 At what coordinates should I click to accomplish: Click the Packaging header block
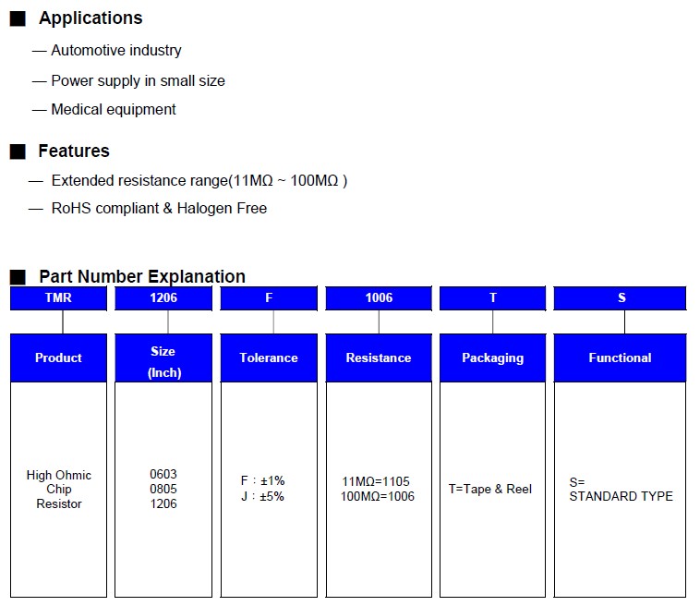click(492, 358)
